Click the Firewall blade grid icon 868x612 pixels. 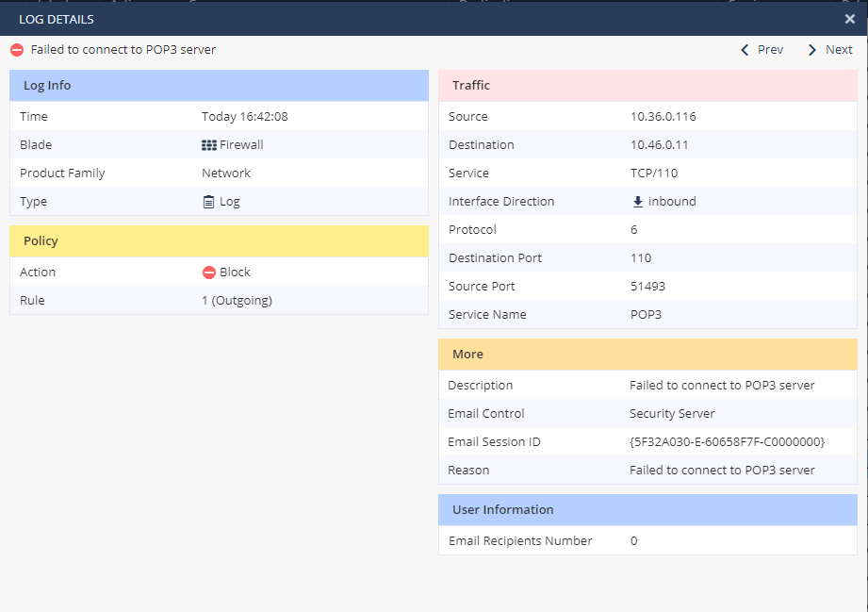pos(208,145)
